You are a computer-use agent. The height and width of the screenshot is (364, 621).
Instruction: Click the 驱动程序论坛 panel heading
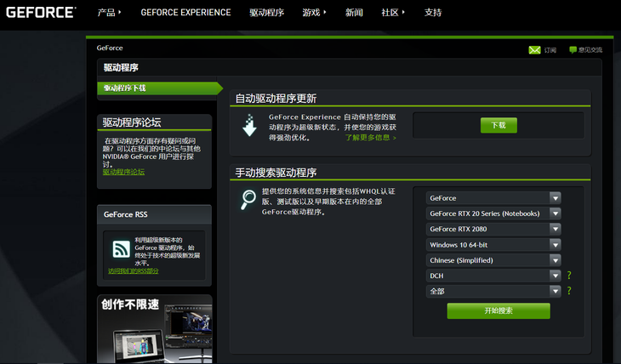click(x=132, y=122)
